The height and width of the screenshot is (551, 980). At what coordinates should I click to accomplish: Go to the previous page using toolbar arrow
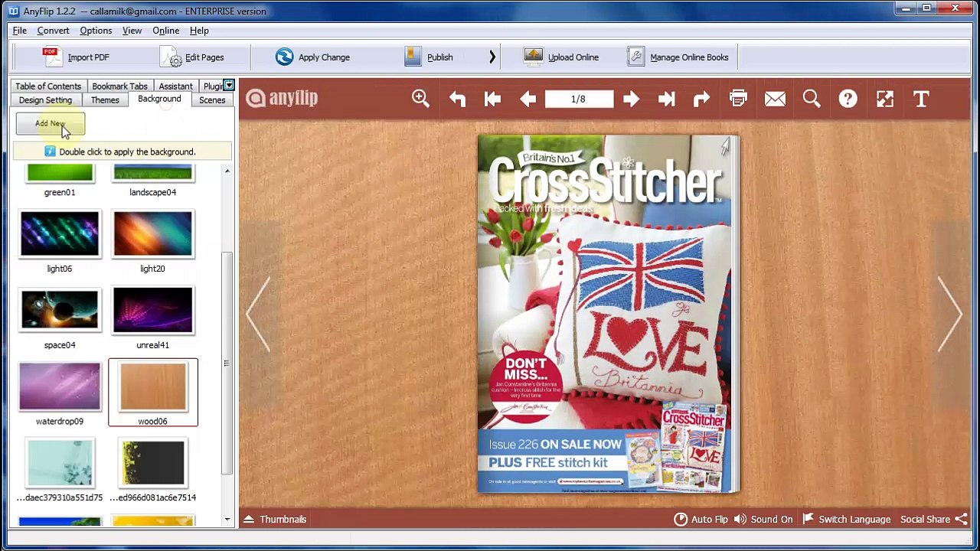pyautogui.click(x=528, y=99)
